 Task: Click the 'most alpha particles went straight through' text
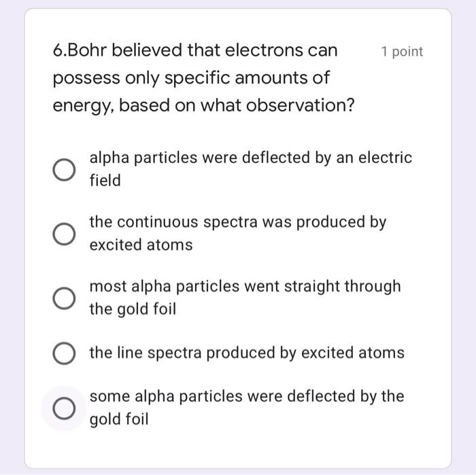[x=245, y=287]
